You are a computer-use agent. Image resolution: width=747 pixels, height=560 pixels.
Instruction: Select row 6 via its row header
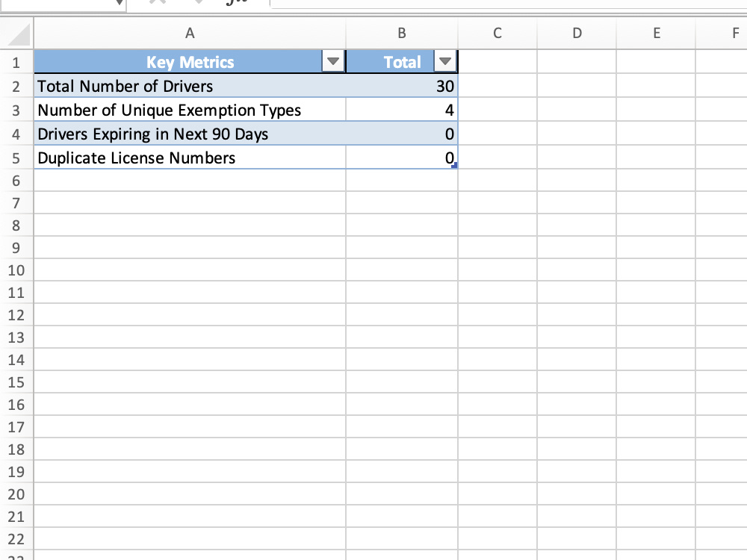click(16, 181)
